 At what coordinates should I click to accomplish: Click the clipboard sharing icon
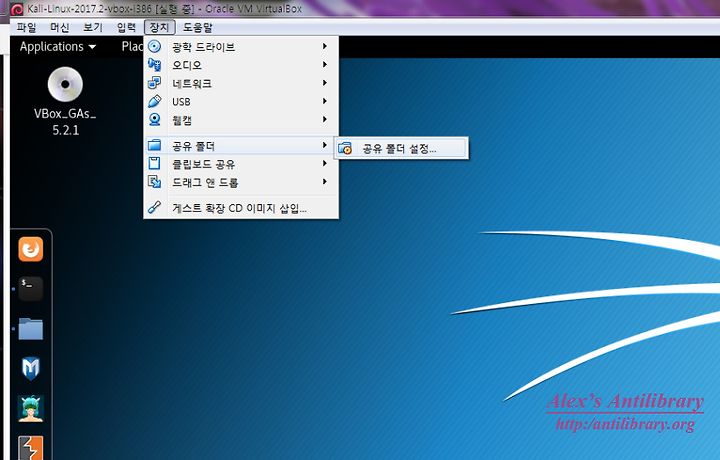(154, 163)
